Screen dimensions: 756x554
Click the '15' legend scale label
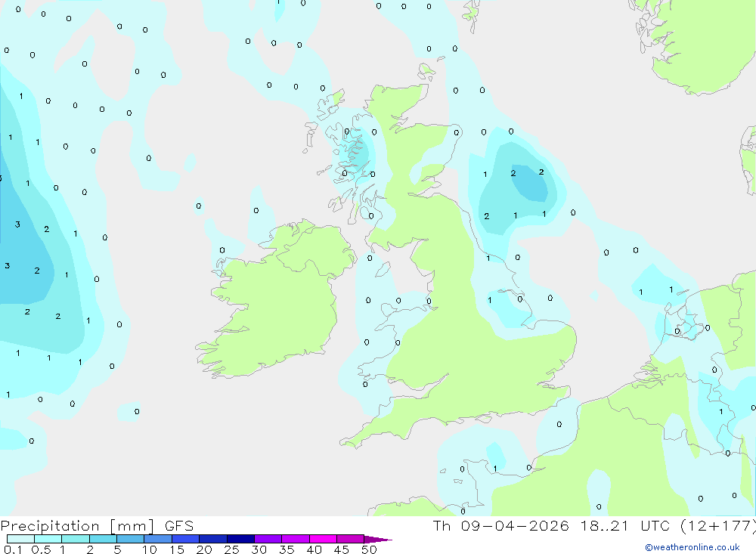pyautogui.click(x=177, y=549)
